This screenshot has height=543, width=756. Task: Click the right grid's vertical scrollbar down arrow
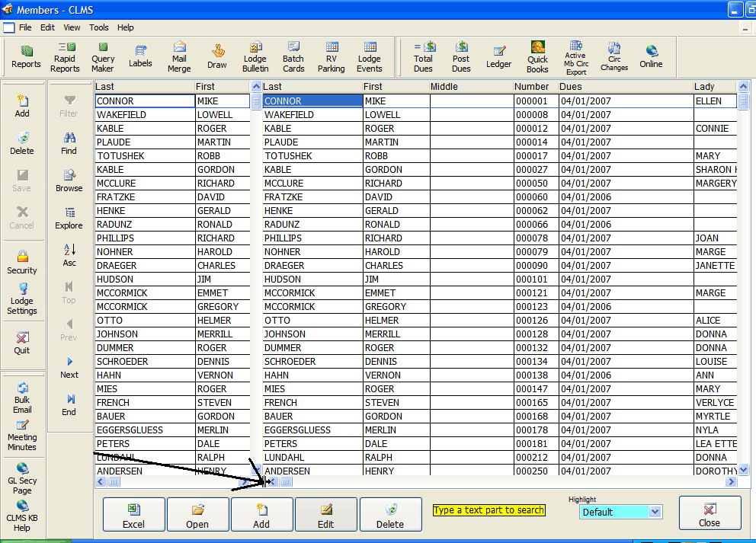pos(743,470)
